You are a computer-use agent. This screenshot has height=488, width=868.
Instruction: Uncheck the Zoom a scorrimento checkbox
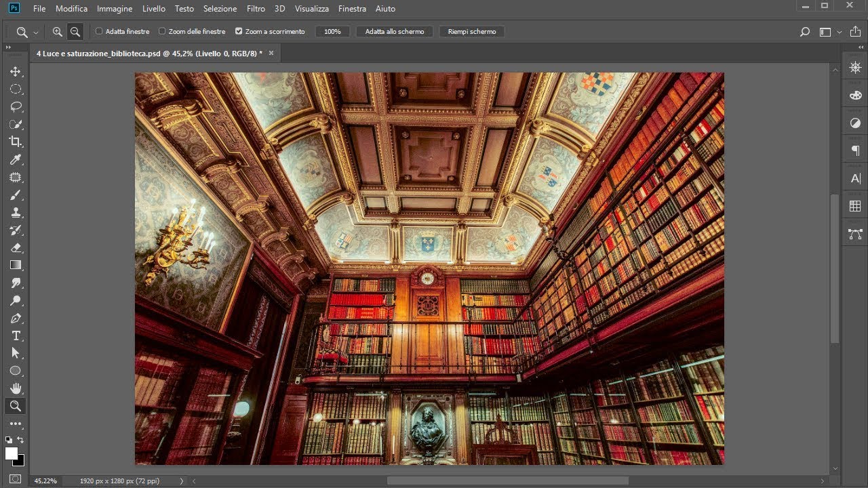(x=239, y=31)
